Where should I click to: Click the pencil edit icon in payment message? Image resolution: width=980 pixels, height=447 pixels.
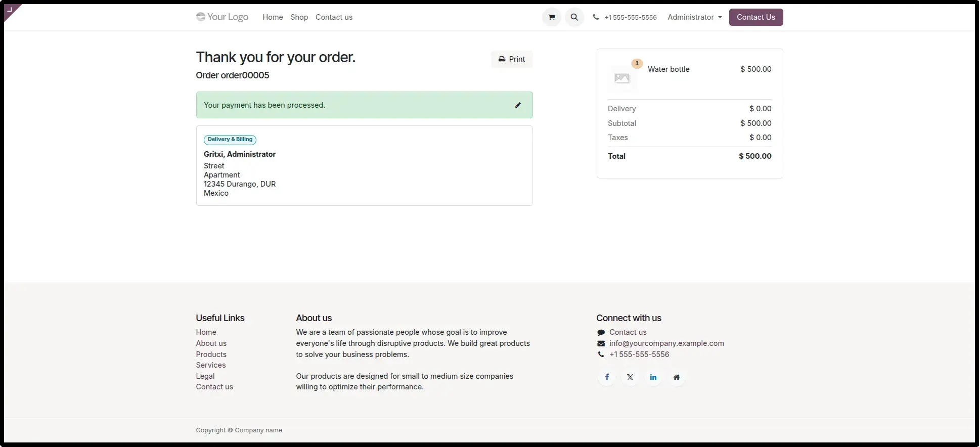(518, 105)
